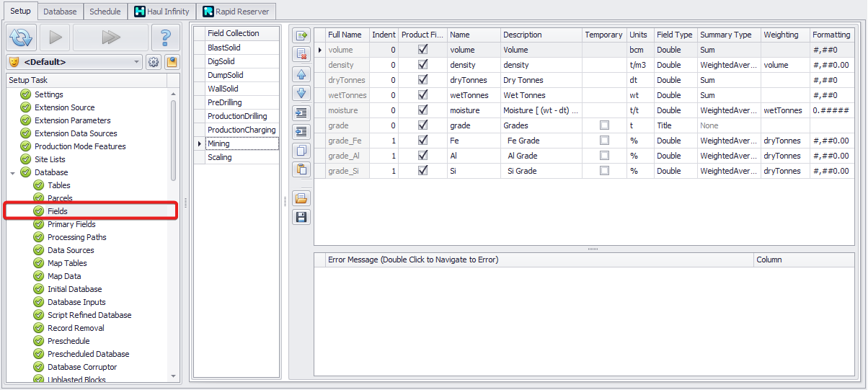Open the Haul Infinity tab

click(162, 12)
